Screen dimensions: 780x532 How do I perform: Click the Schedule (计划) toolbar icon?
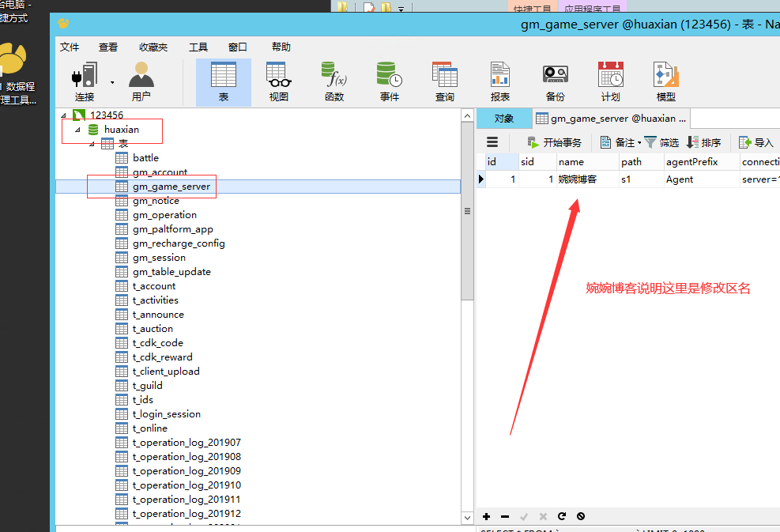pyautogui.click(x=610, y=81)
